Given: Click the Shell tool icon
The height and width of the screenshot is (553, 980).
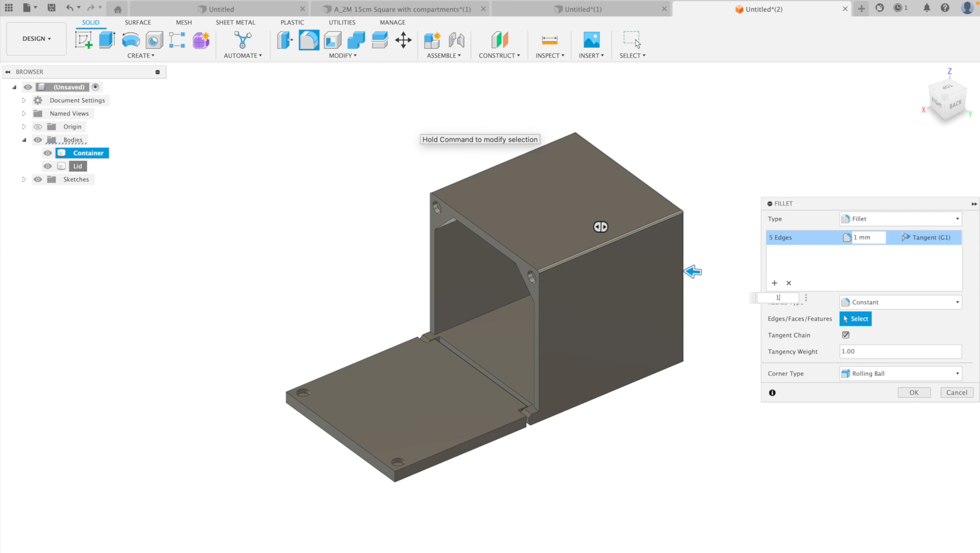Looking at the screenshot, I should click(x=333, y=40).
